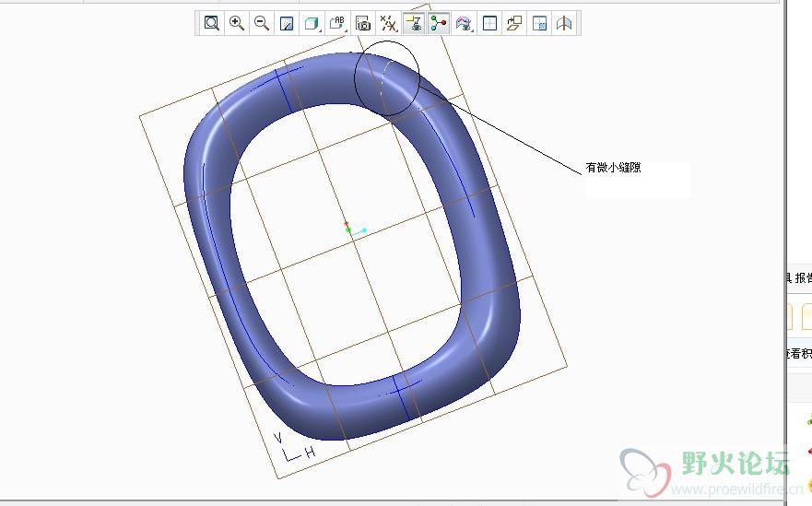
Task: Click the toolbar icon with arrow over plane
Action: pos(514,23)
